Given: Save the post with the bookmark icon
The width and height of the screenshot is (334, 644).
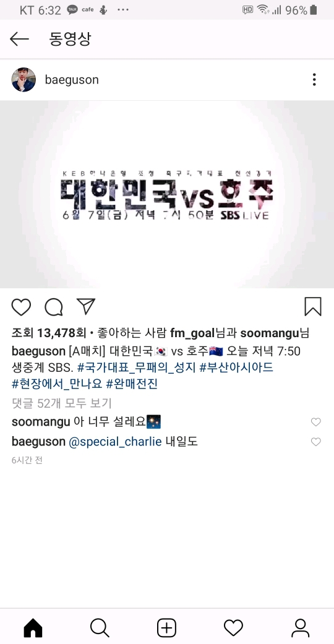Looking at the screenshot, I should [313, 307].
